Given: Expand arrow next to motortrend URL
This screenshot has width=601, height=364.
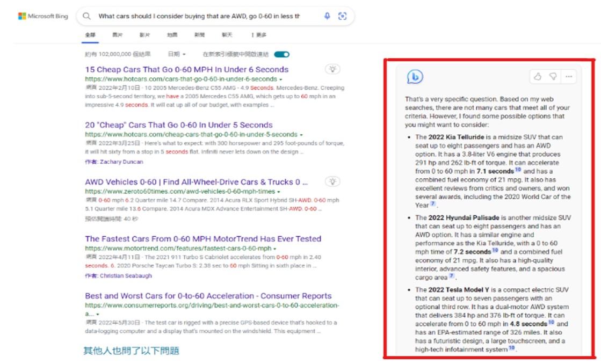Looking at the screenshot, I should pos(275,249).
